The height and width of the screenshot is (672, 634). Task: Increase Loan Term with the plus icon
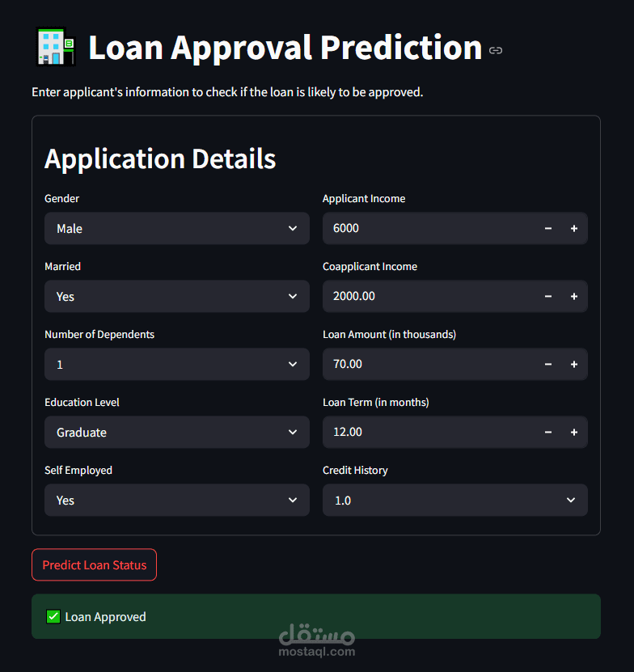574,432
